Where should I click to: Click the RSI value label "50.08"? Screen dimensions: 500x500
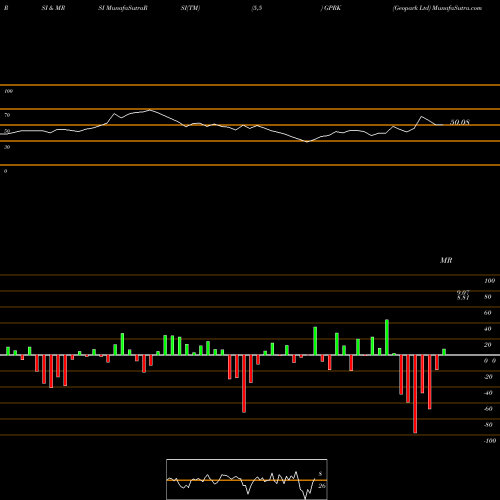pos(460,122)
